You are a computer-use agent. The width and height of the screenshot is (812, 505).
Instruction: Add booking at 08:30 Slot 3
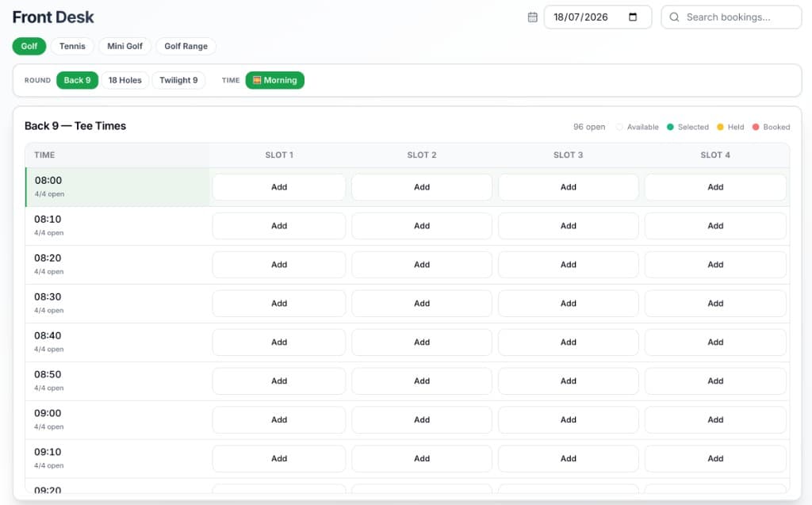(568, 304)
